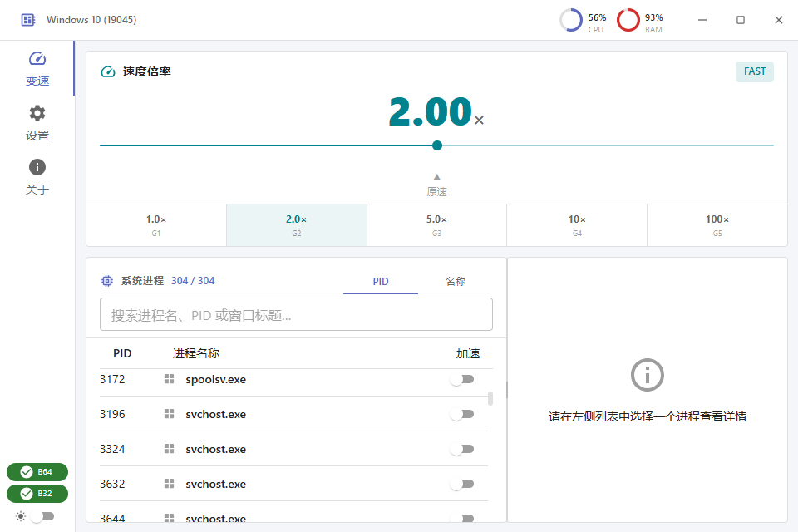798x532 pixels.
Task: Select the 5.0× G3 speed preset
Action: click(436, 225)
